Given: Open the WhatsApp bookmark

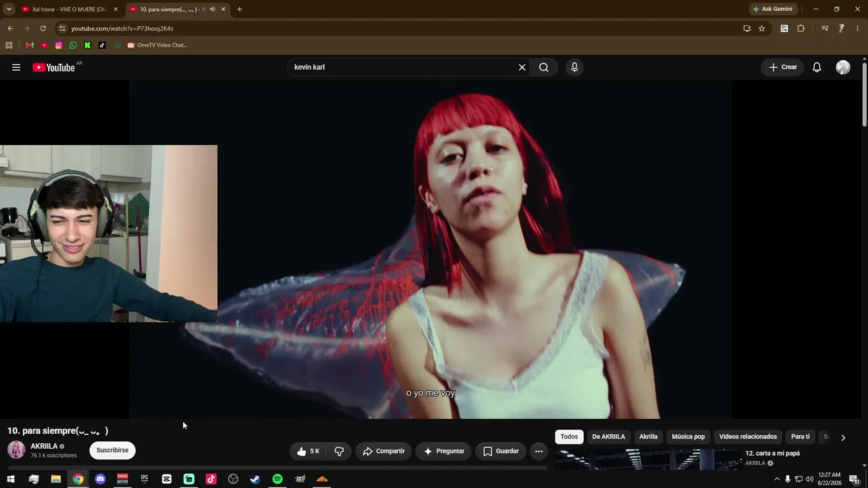Looking at the screenshot, I should 73,45.
